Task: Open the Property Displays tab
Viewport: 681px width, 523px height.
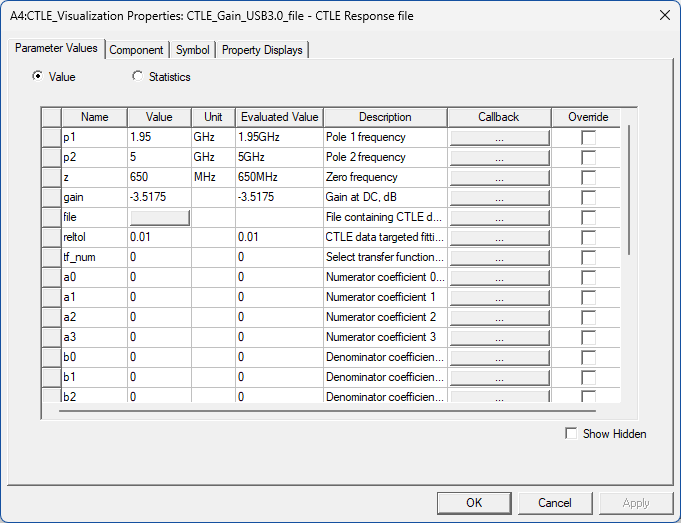Action: 262,50
